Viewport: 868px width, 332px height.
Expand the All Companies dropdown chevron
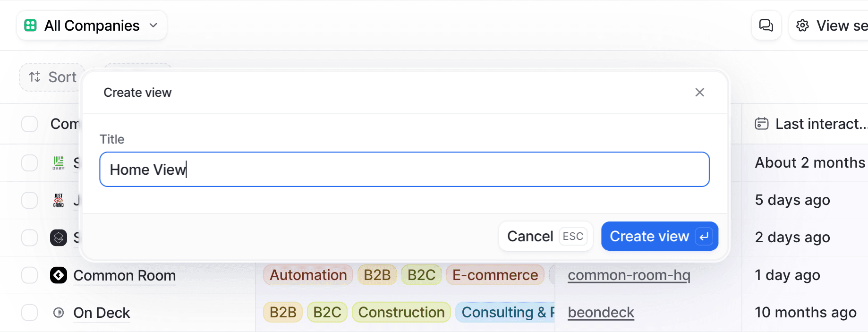click(153, 26)
